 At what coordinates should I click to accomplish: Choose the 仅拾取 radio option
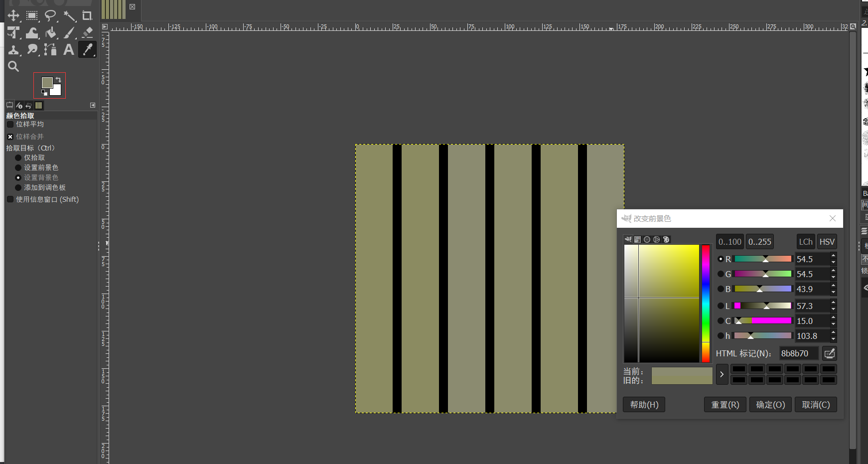pyautogui.click(x=18, y=157)
